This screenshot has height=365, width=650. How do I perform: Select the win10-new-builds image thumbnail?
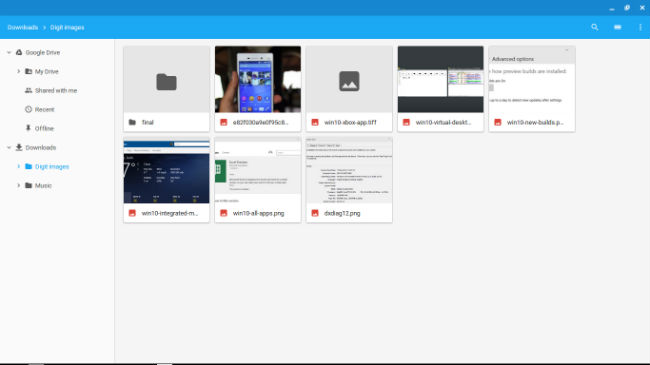(x=532, y=79)
